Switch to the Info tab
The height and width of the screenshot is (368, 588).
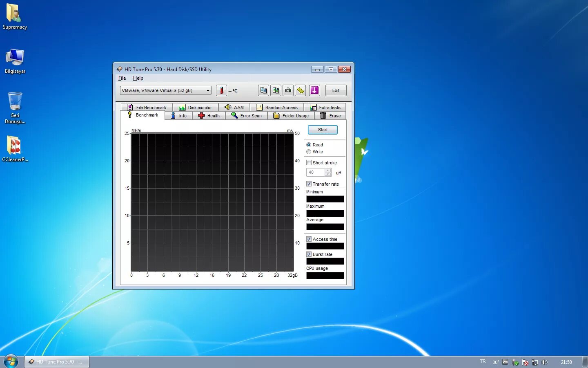click(x=178, y=116)
